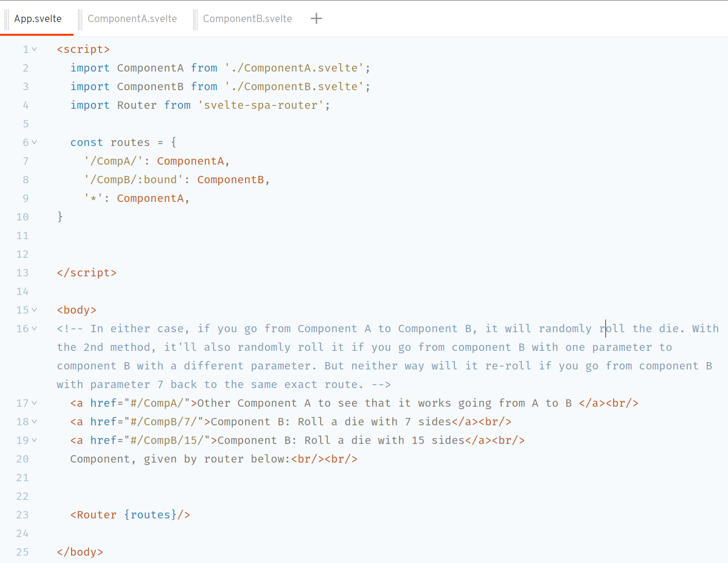Image resolution: width=728 pixels, height=563 pixels.
Task: Click the '/CompA/' route key
Action: pos(113,161)
